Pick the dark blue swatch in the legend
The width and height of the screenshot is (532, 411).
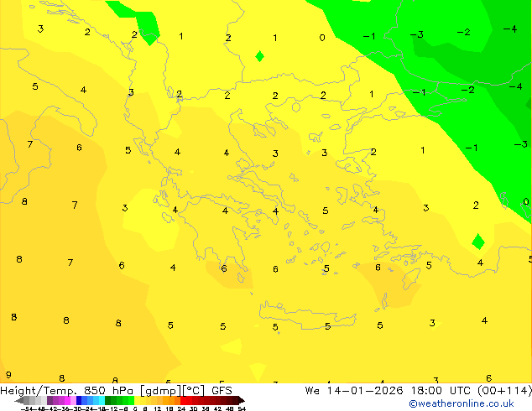tap(79, 400)
